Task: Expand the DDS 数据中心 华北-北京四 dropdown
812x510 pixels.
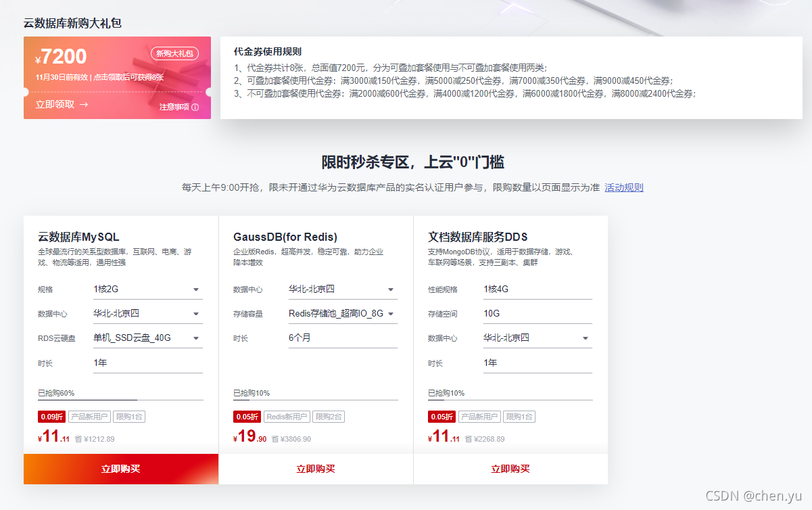Action: coord(538,338)
